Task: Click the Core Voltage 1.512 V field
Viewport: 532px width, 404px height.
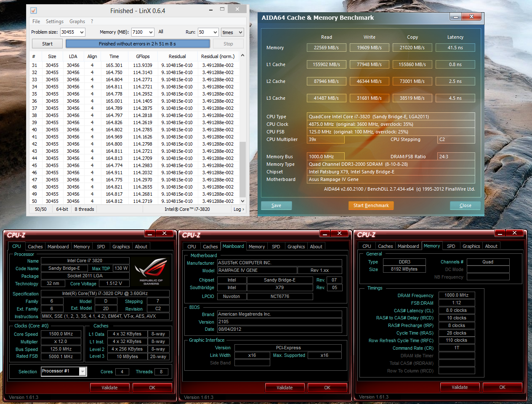Action: (x=114, y=284)
